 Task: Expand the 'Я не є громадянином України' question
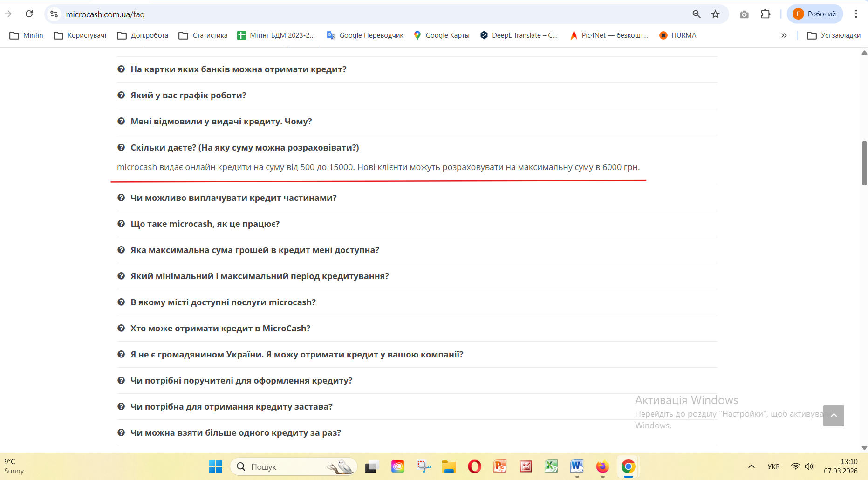417,355
